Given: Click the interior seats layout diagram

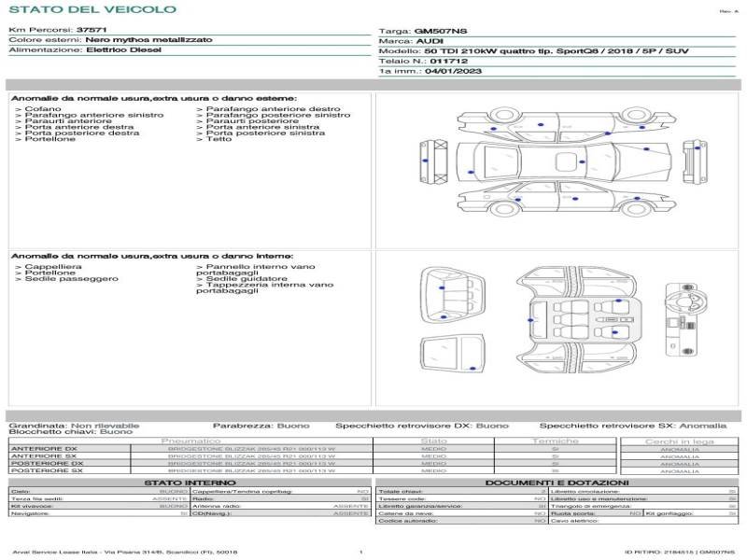Looking at the screenshot, I should click(x=574, y=318).
